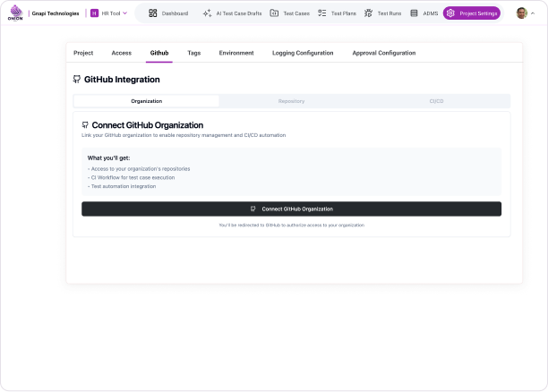This screenshot has height=392, width=548.
Task: Select the Organization sub-tab
Action: point(147,101)
